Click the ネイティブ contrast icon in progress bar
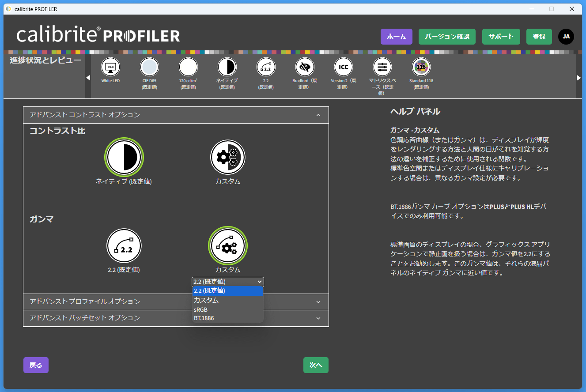This screenshot has width=586, height=392. click(x=227, y=67)
